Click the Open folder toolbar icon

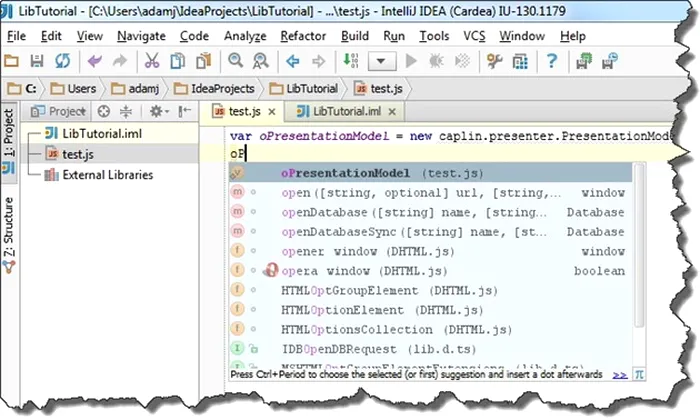(11, 60)
